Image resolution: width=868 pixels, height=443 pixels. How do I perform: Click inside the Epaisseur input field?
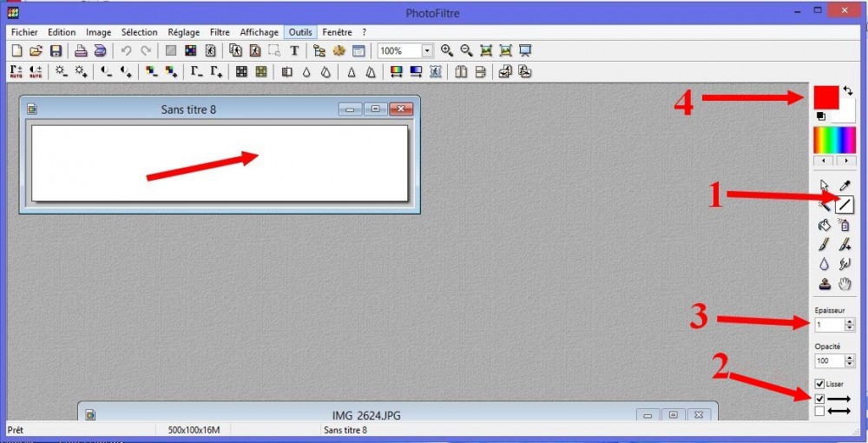(828, 325)
